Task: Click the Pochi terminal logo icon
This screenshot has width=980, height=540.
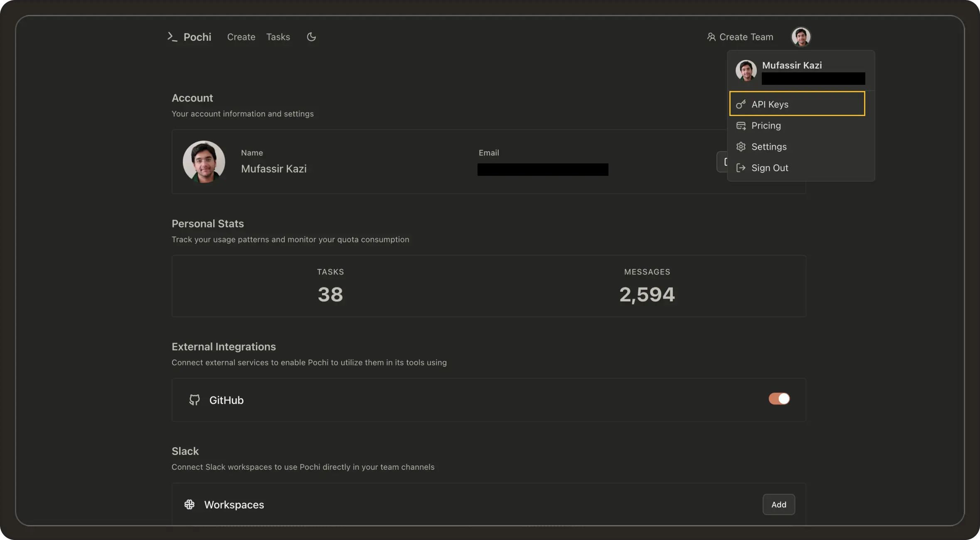Action: (x=172, y=37)
